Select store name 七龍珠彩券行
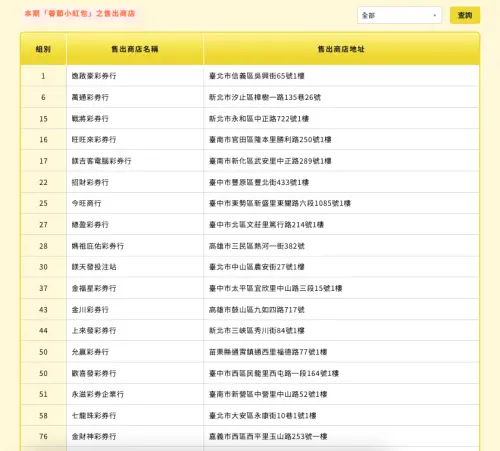 click(x=94, y=416)
